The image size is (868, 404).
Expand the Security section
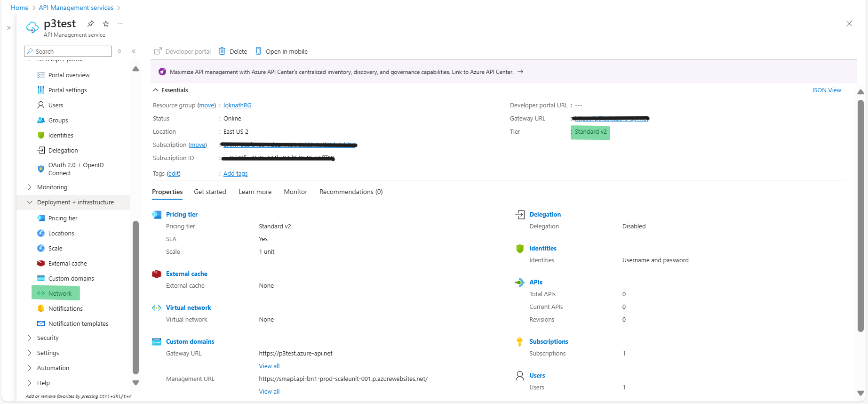[30, 338]
